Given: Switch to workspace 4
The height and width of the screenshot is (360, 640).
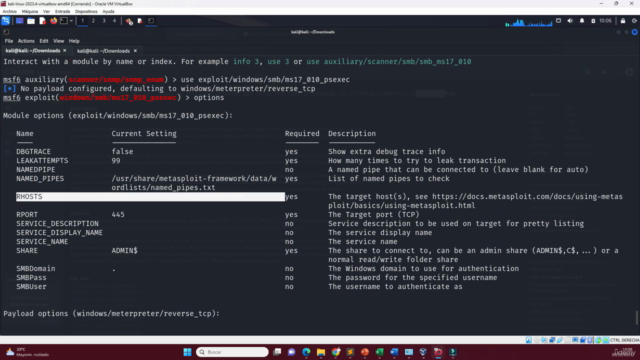Looking at the screenshot, I should tap(114, 21).
